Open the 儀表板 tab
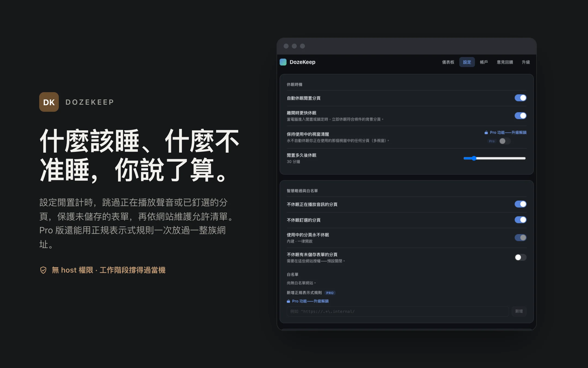 click(x=448, y=62)
